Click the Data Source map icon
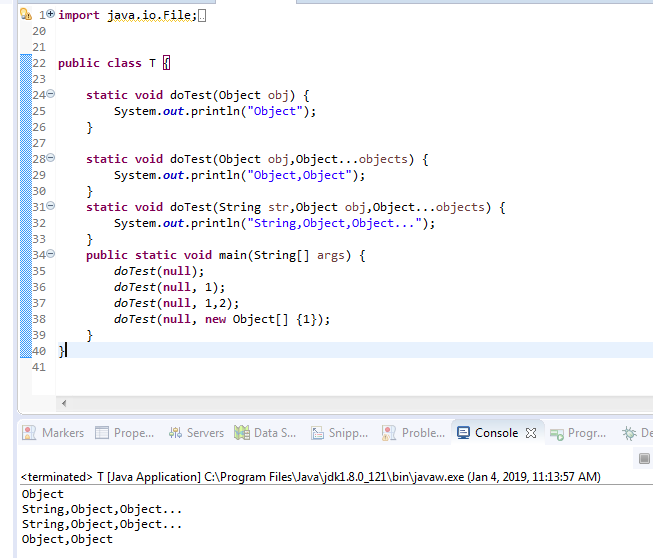 coord(242,433)
